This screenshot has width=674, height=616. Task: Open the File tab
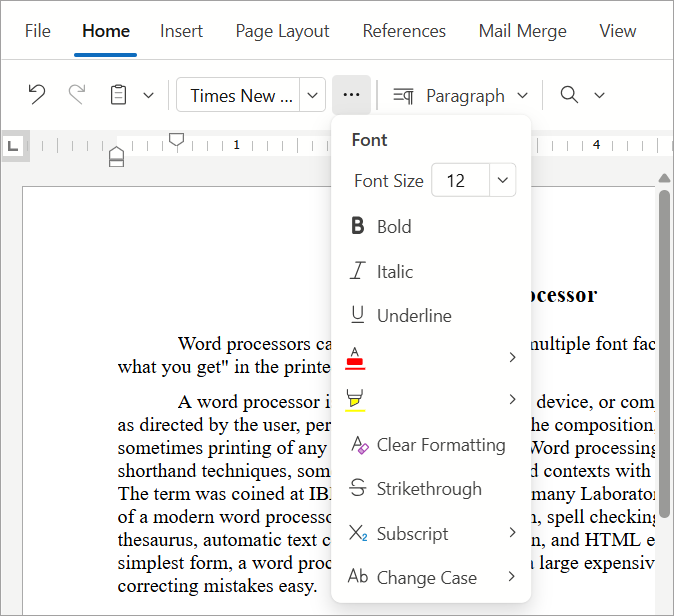[38, 31]
